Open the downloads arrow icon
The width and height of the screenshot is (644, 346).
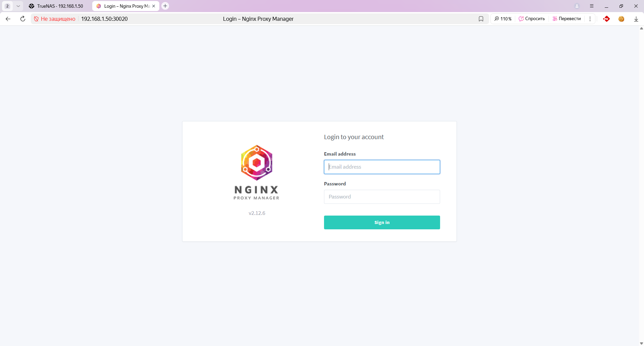(x=636, y=19)
